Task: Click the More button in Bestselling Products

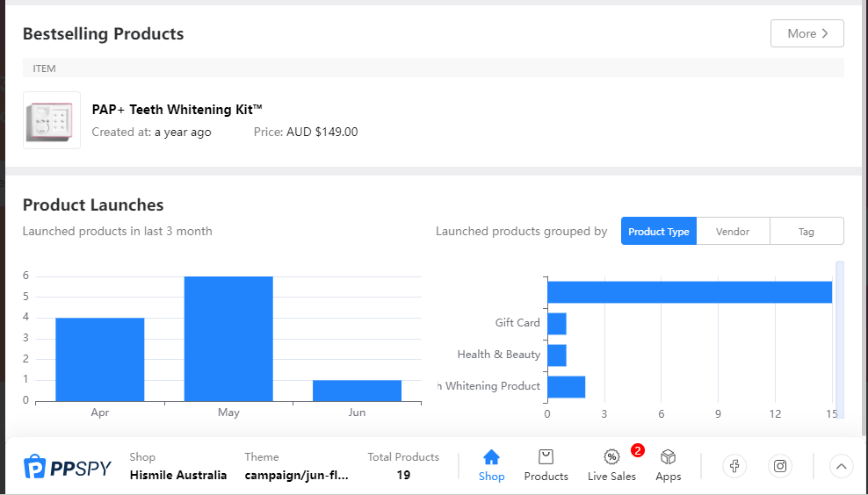Action: pyautogui.click(x=807, y=33)
